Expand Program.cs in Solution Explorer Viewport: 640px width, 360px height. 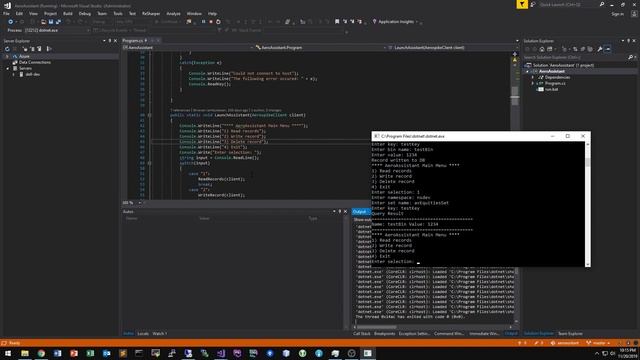pos(533,83)
